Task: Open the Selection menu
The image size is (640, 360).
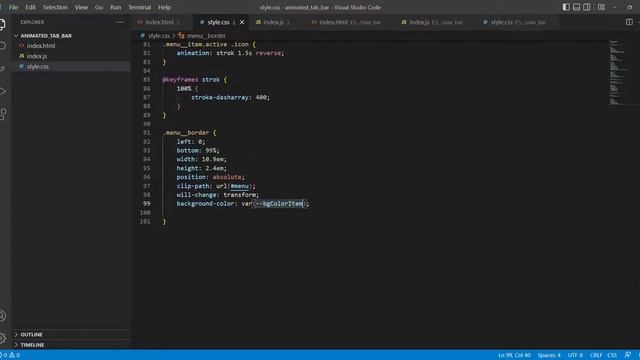Action: pyautogui.click(x=55, y=7)
